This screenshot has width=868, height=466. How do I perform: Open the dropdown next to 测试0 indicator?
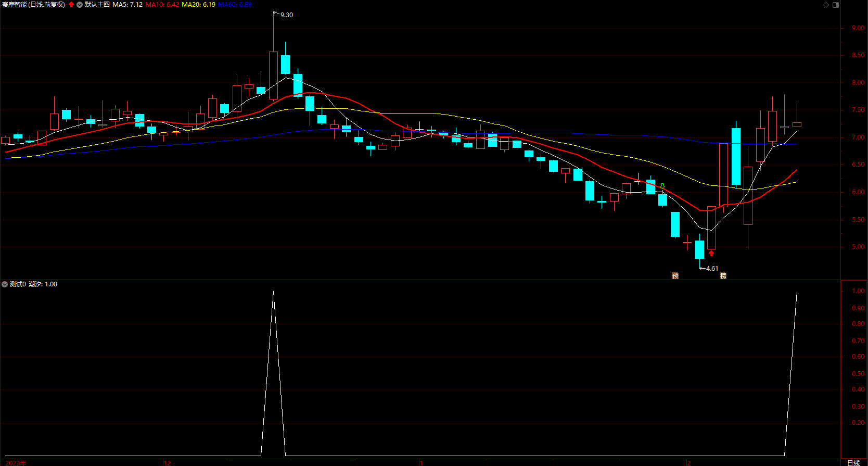click(x=5, y=284)
